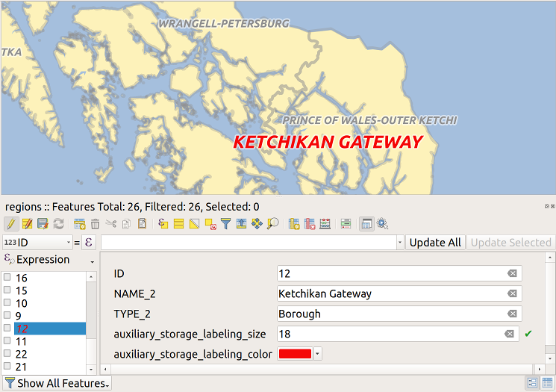Open the field calculator abacus icon
556x392 pixels.
[x=325, y=223]
